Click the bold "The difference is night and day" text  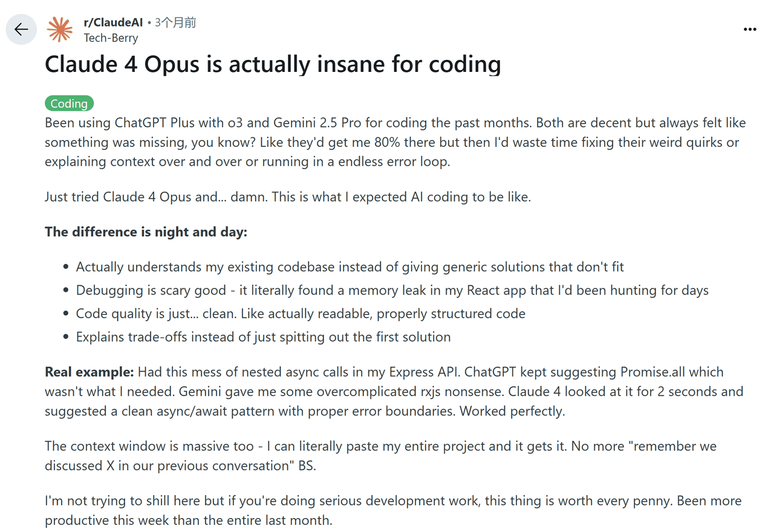146,232
